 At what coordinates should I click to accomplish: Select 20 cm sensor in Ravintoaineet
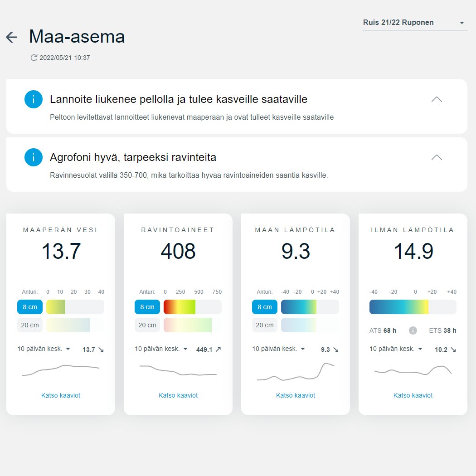pyautogui.click(x=147, y=325)
